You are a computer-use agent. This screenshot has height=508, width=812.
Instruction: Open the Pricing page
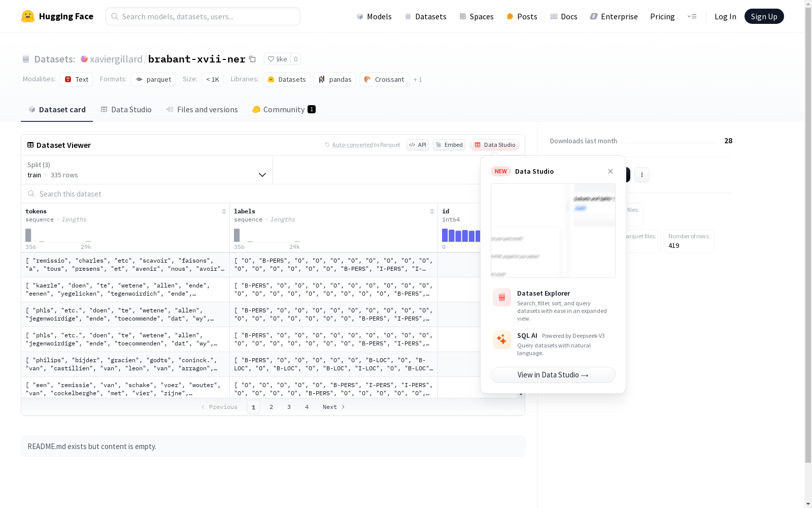pyautogui.click(x=662, y=16)
